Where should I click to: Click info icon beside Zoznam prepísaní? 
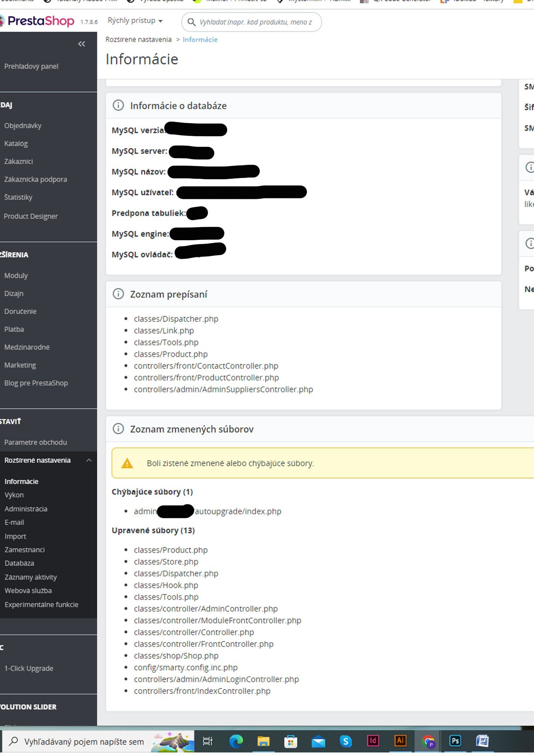[x=118, y=294]
